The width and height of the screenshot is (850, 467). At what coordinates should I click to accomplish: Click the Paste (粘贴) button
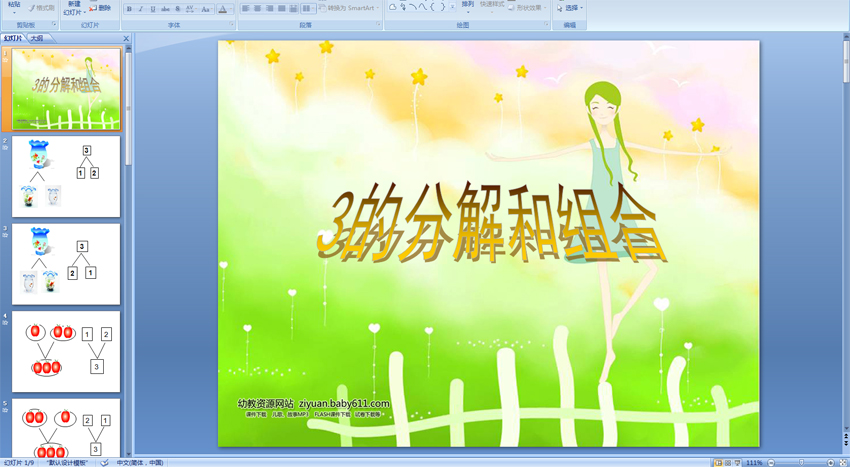(13, 6)
